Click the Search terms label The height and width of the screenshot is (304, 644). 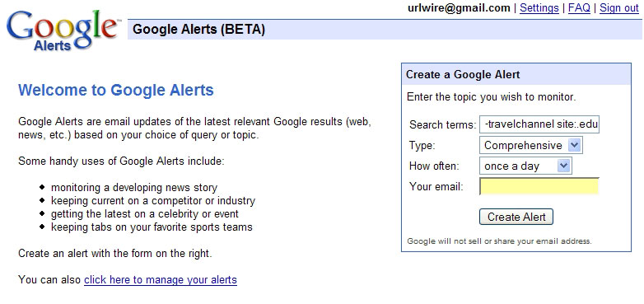(x=442, y=125)
